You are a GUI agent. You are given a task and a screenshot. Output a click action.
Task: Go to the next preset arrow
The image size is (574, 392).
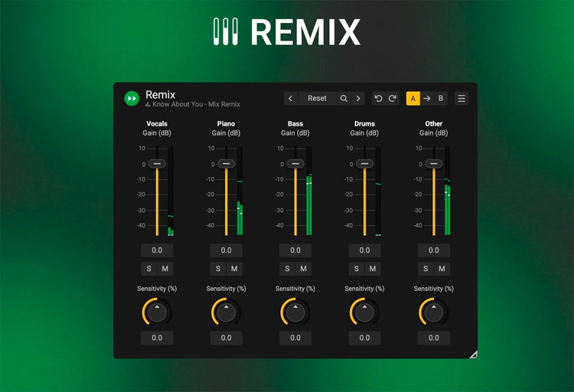358,99
